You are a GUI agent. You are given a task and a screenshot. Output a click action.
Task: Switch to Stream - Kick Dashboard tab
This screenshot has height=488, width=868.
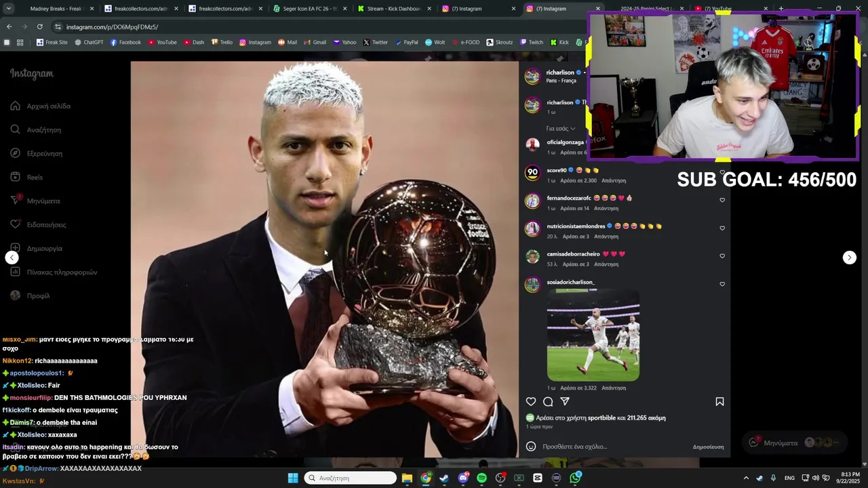click(x=394, y=9)
